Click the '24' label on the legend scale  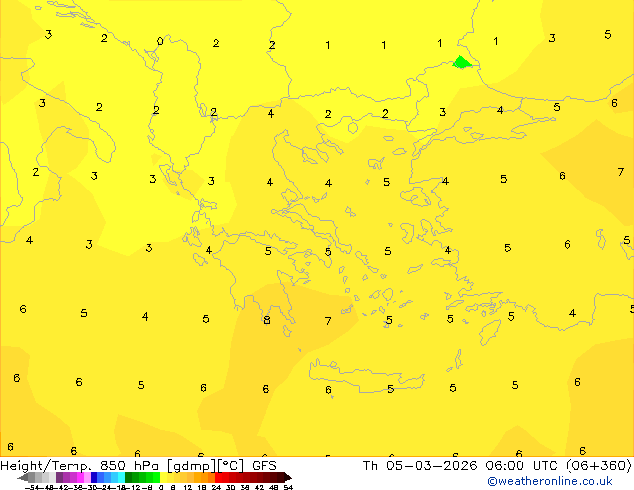(216, 487)
